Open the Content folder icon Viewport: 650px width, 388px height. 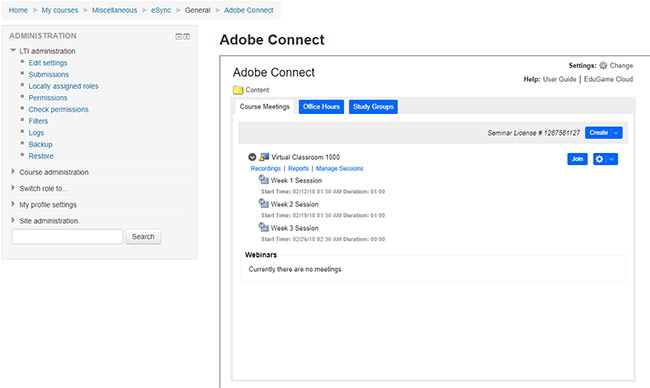(x=238, y=90)
